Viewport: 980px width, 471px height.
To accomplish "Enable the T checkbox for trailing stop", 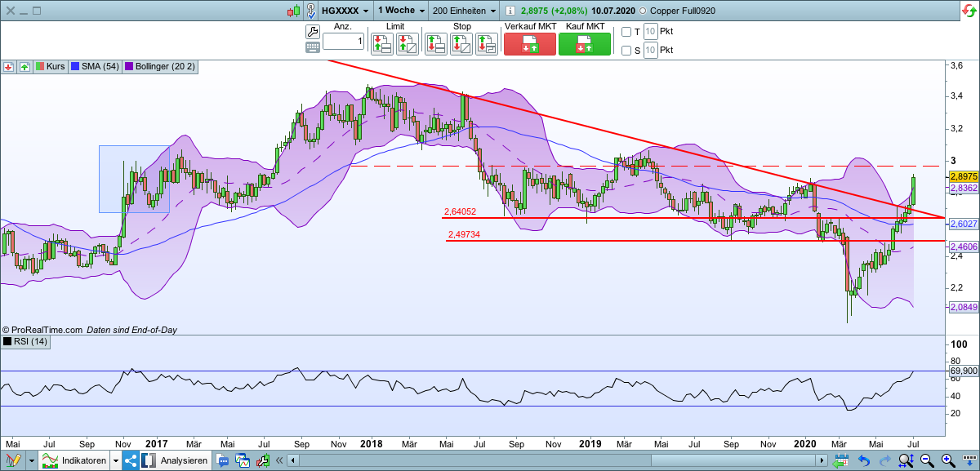I will 626,32.
